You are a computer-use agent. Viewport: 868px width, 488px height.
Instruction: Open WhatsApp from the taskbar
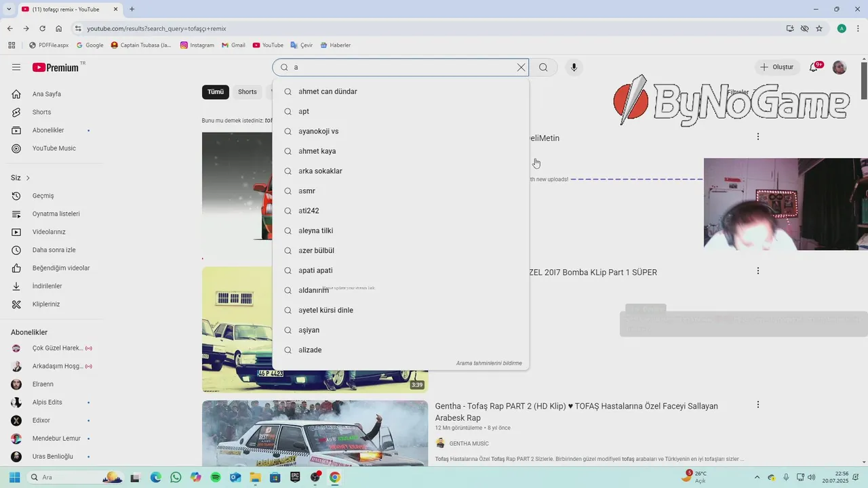point(176,477)
